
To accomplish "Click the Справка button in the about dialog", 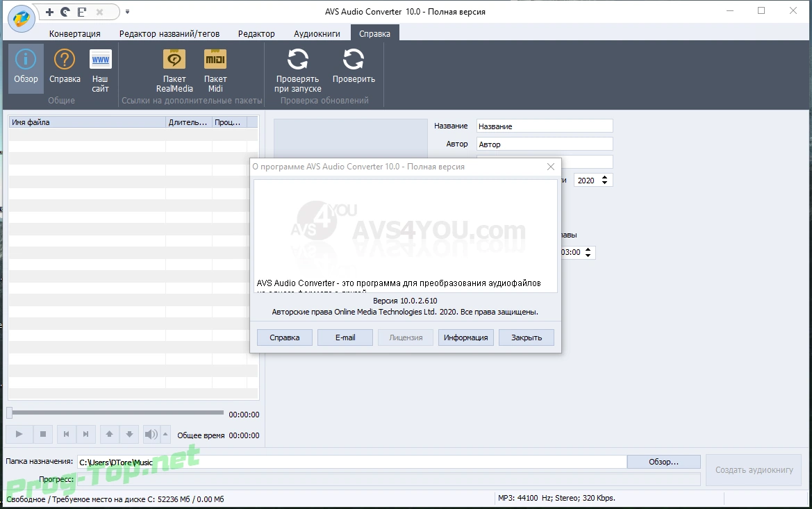I will 284,337.
